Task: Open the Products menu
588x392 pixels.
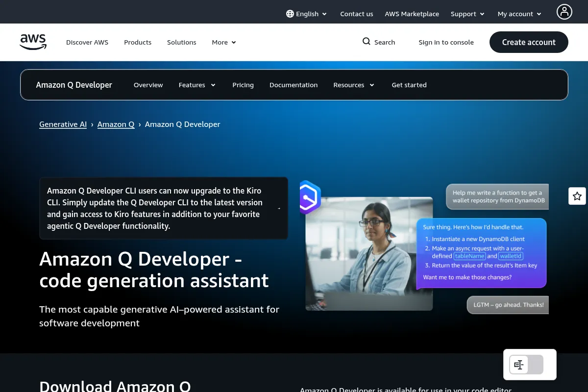Action: tap(138, 42)
